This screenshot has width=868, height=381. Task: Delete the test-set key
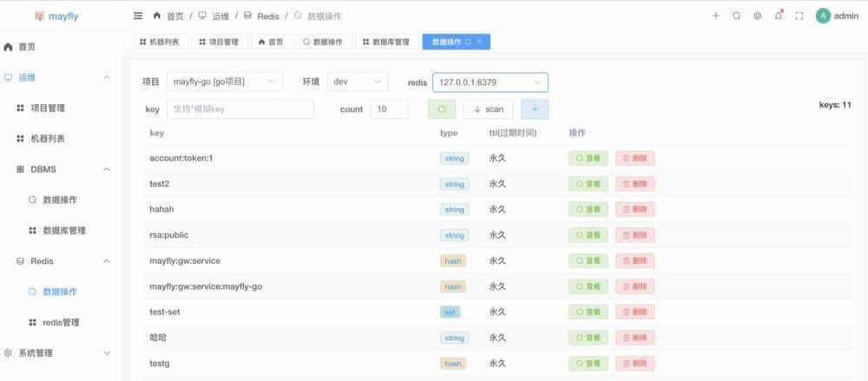(635, 312)
